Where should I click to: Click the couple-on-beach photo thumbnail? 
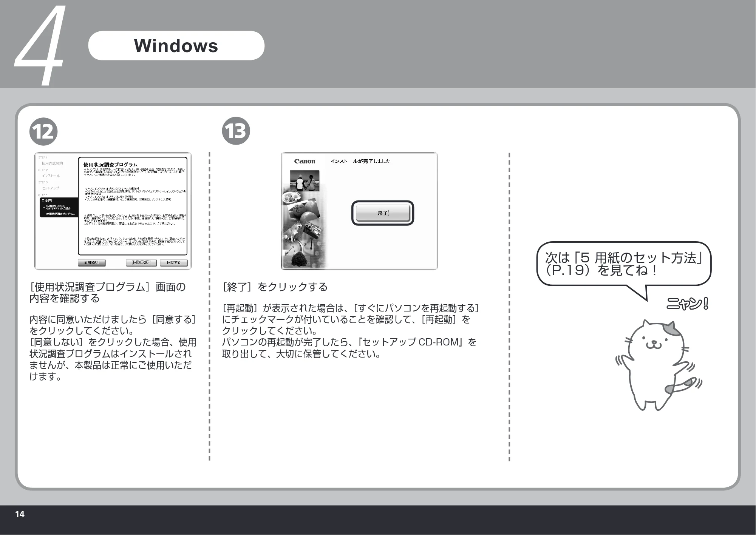coord(305,181)
